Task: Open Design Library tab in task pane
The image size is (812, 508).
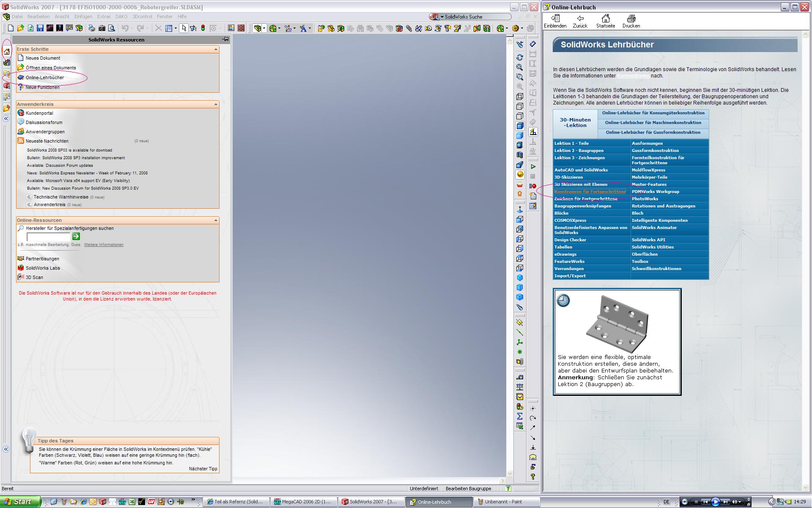Action: click(x=6, y=63)
